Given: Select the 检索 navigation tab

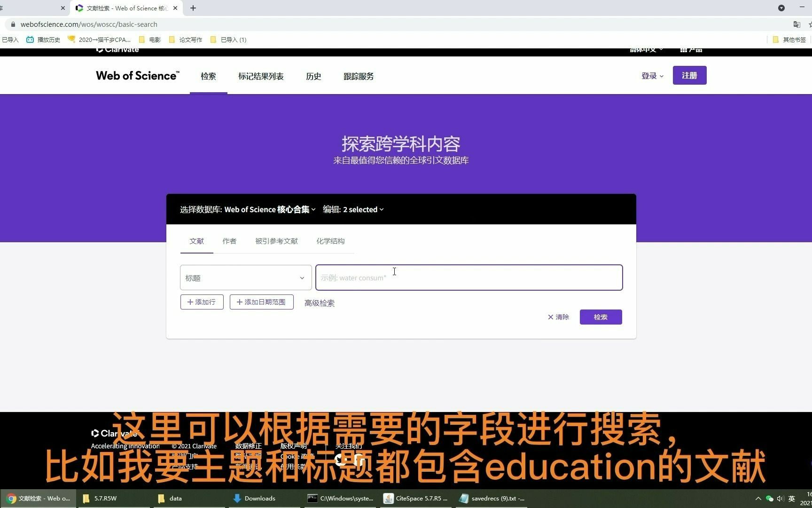Looking at the screenshot, I should coord(208,76).
